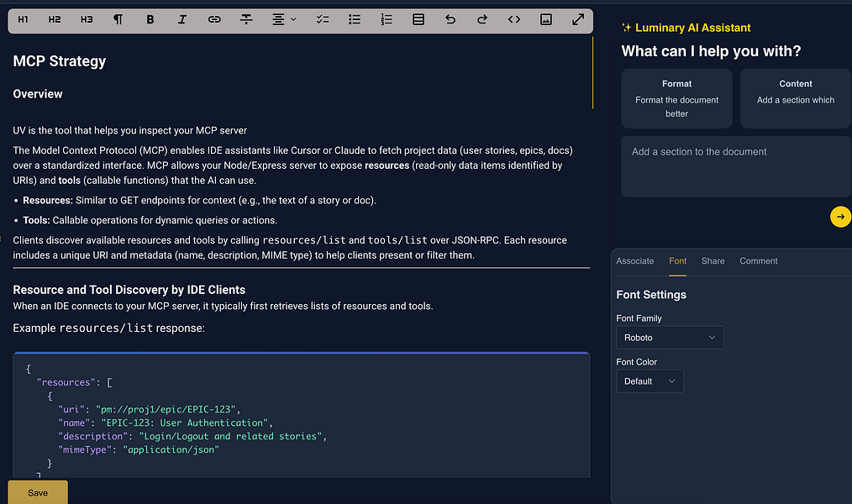This screenshot has width=852, height=504.
Task: Click the 'Example resources/list response' line
Action: pyautogui.click(x=108, y=328)
